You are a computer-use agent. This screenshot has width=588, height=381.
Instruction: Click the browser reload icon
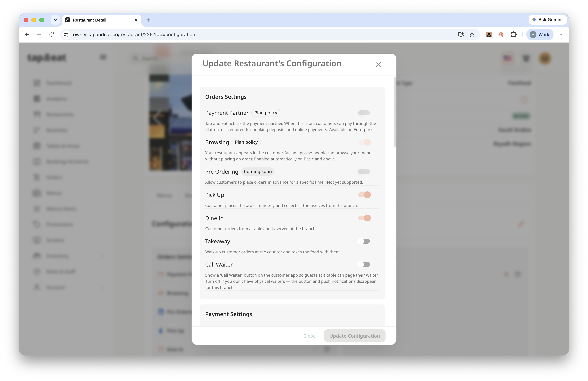(51, 35)
